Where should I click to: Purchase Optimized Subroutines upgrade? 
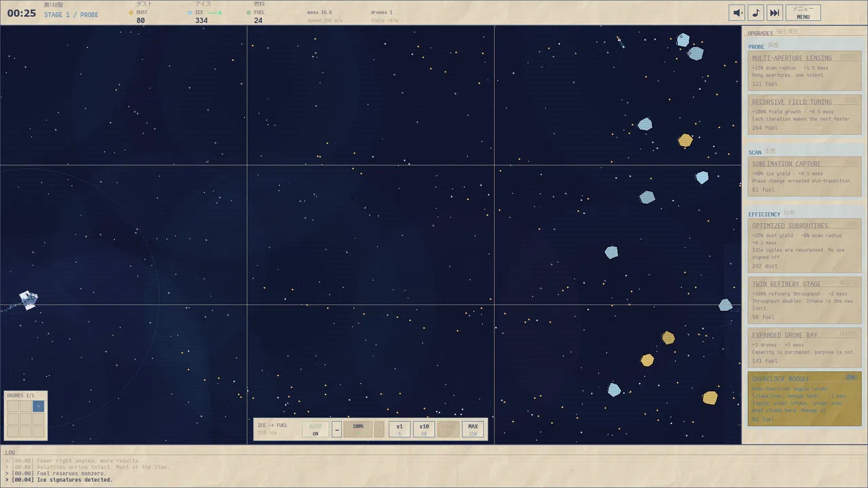click(x=804, y=245)
